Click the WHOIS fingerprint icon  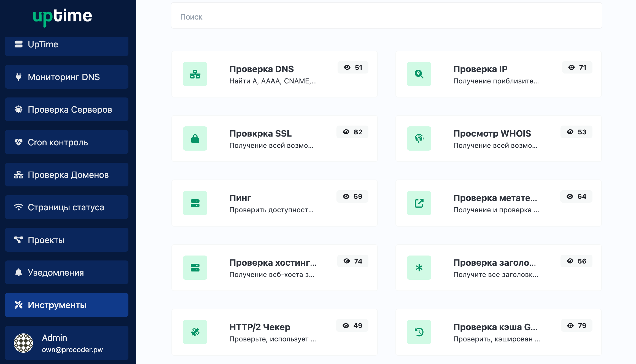pyautogui.click(x=419, y=138)
